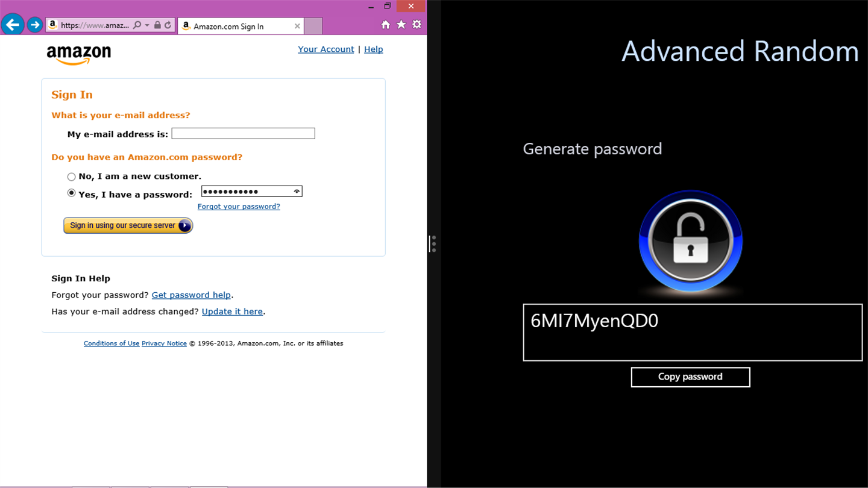Screen dimensions: 868x488
Task: Open favorites star icon
Action: click(x=401, y=25)
